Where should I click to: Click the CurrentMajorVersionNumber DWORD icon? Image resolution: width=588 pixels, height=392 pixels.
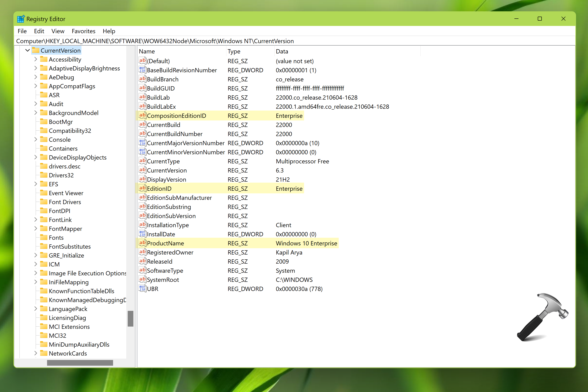142,143
